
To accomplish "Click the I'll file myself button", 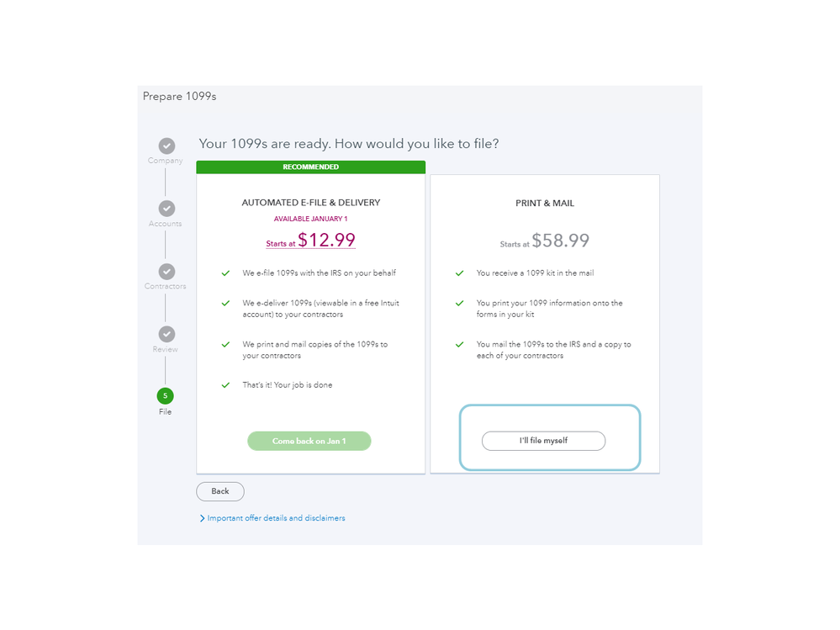I will (543, 441).
